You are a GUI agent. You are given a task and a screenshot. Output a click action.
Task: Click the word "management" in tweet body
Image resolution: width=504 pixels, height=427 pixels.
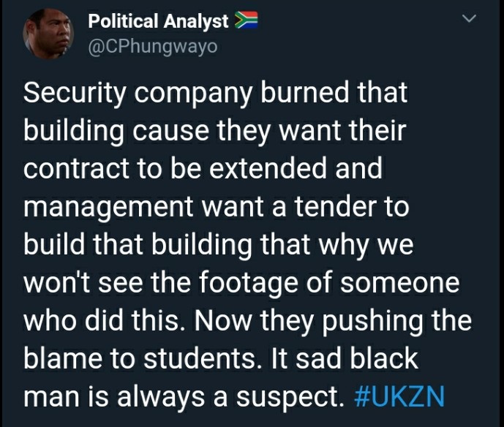(x=109, y=208)
